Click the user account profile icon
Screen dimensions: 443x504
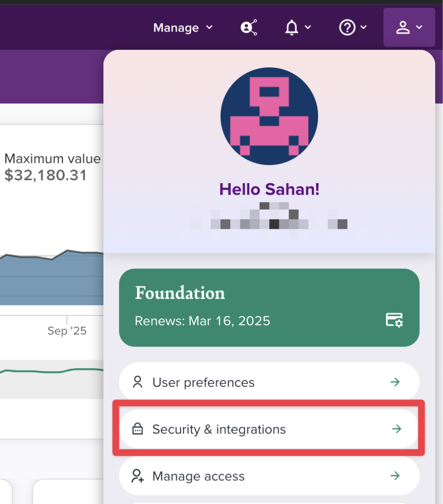[403, 28]
